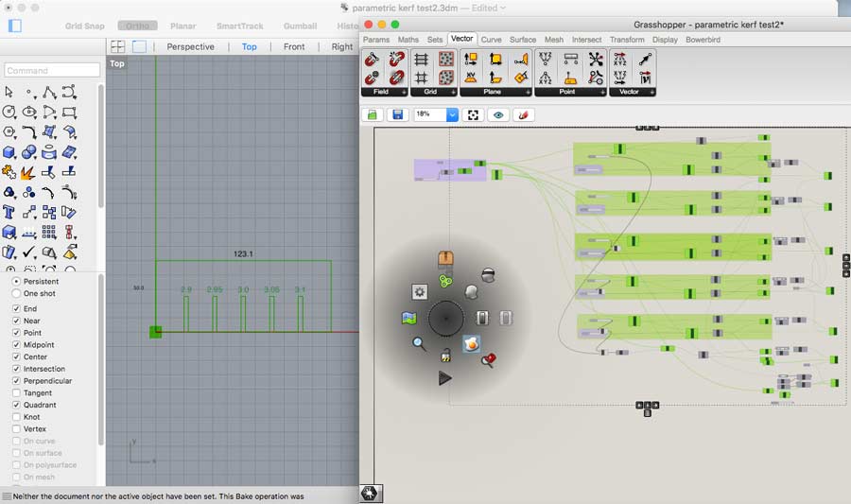
Task: Click the Command input field
Action: coord(52,70)
